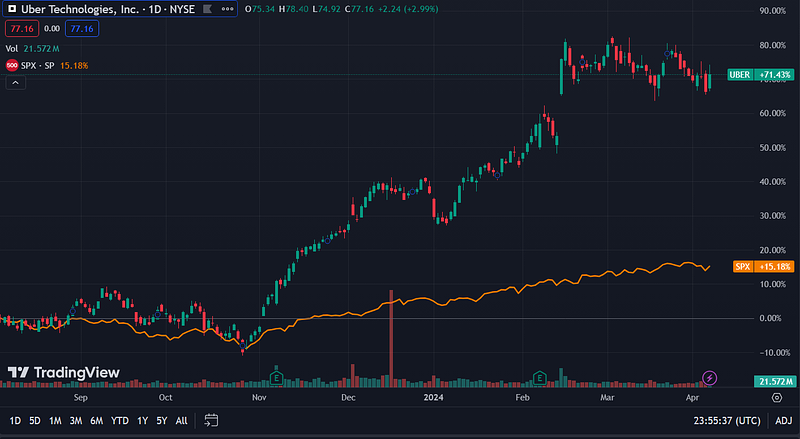Toggle the ADJ adjusted data button
The width and height of the screenshot is (800, 439).
pyautogui.click(x=784, y=421)
